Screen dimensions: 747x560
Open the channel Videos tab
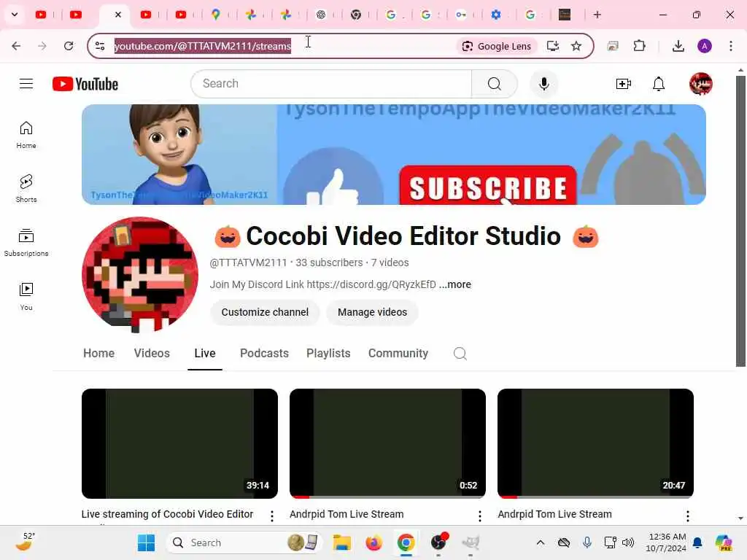tap(152, 354)
